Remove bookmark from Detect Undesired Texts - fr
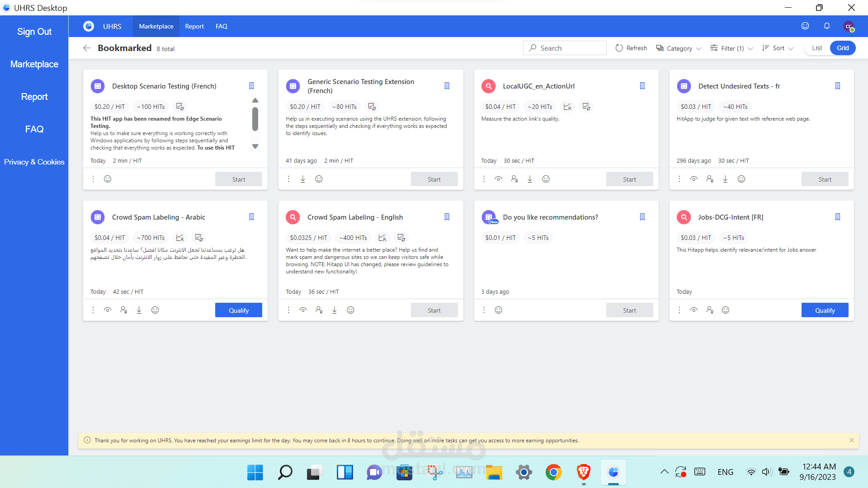Image resolution: width=868 pixels, height=488 pixels. point(838,86)
